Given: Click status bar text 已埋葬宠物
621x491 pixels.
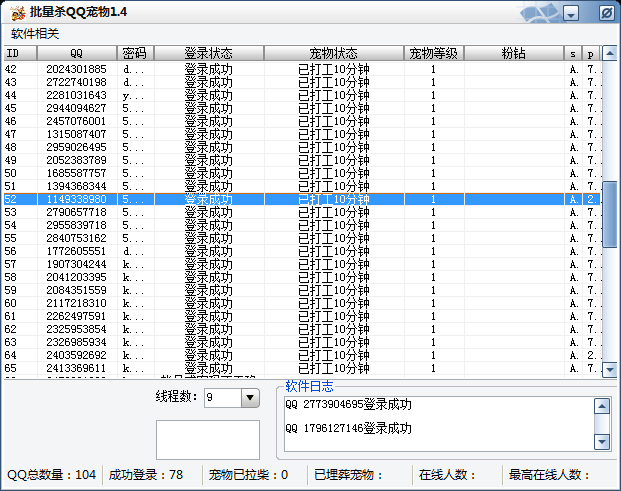Looking at the screenshot, I should tap(349, 475).
